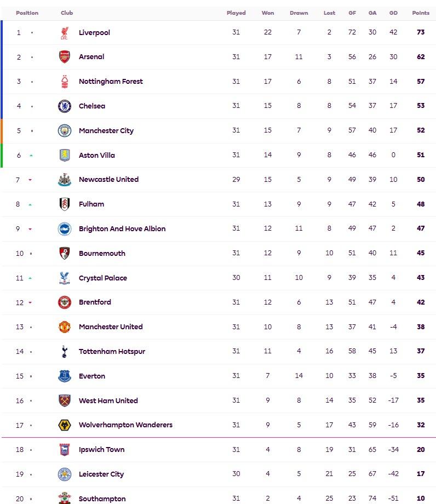436x504 pixels.
Task: Click the Tottenham Hotspur cockerel crest
Action: pyautogui.click(x=65, y=352)
